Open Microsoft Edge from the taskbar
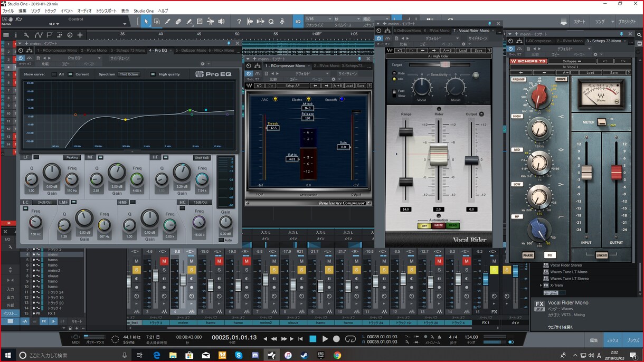Image resolution: width=644 pixels, height=362 pixels. [x=157, y=355]
